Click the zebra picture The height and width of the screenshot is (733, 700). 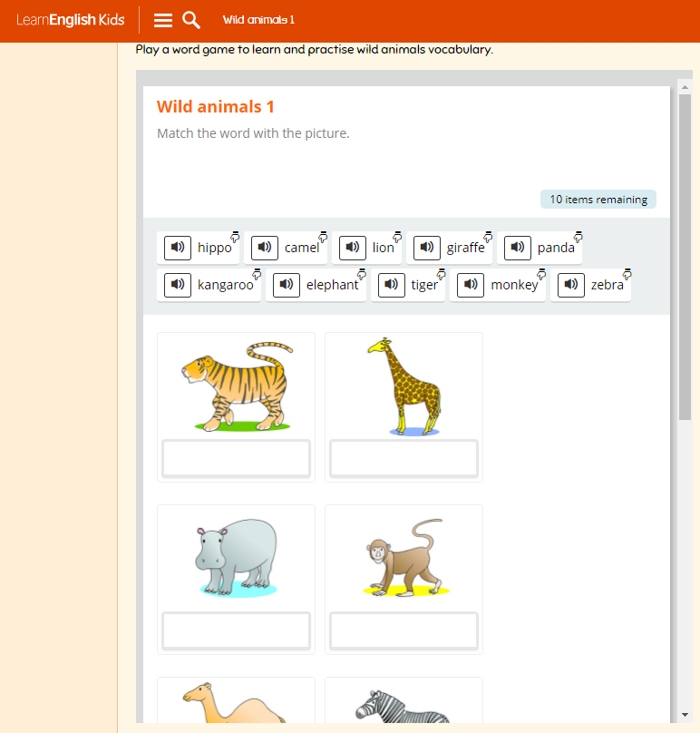click(x=403, y=707)
